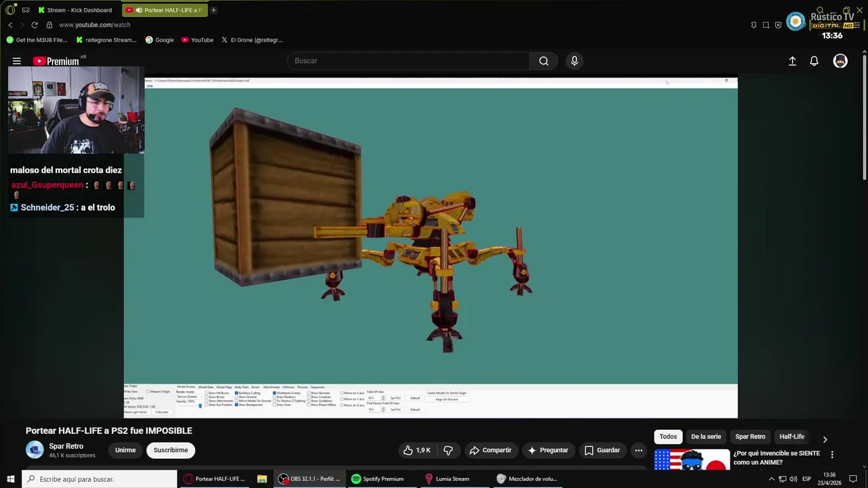Screen dimensions: 868x488
Task: Show hidden system tray icons chevron
Action: pos(771,479)
